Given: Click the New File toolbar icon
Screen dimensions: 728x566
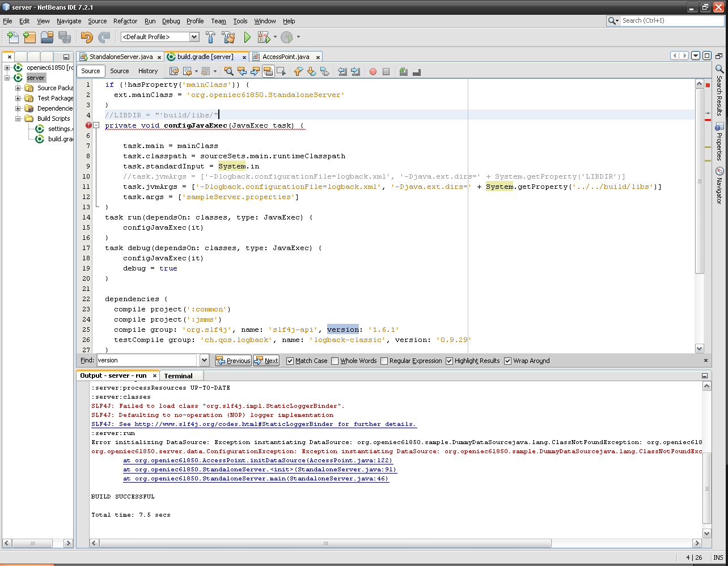Looking at the screenshot, I should click(12, 37).
